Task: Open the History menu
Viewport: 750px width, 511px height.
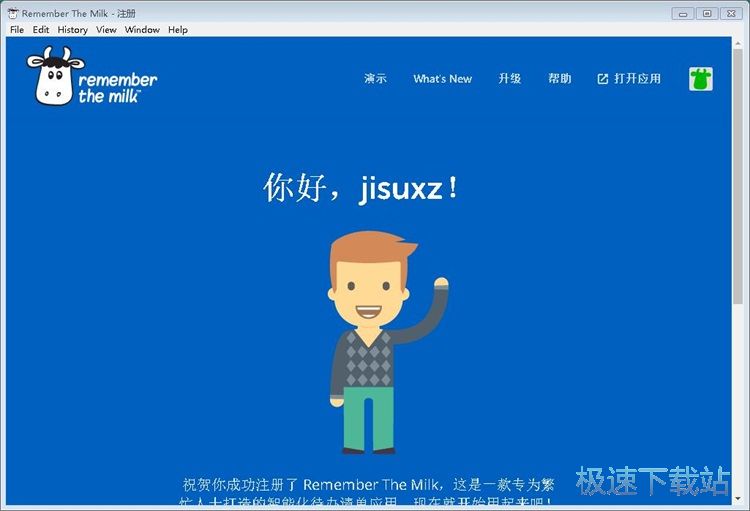Action: [73, 30]
